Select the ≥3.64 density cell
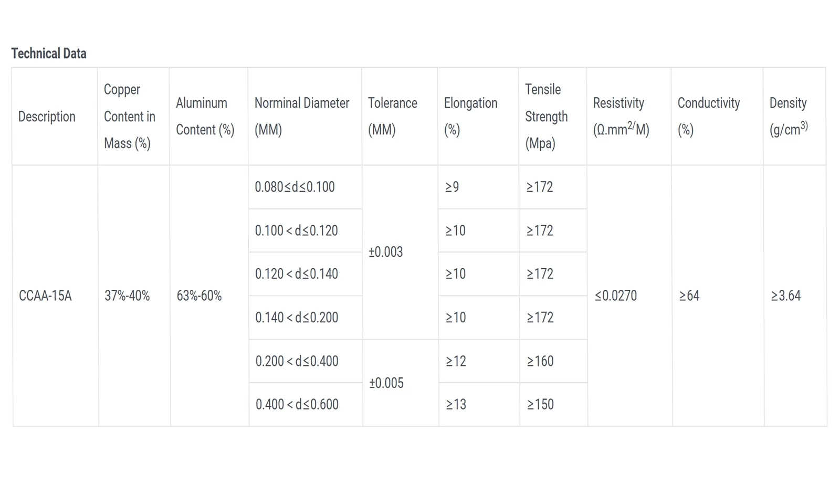This screenshot has height=504, width=840. pos(795,296)
